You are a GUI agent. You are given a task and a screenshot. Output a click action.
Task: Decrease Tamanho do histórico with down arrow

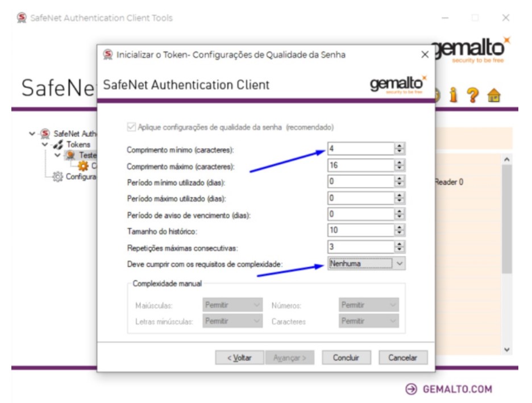tap(400, 234)
